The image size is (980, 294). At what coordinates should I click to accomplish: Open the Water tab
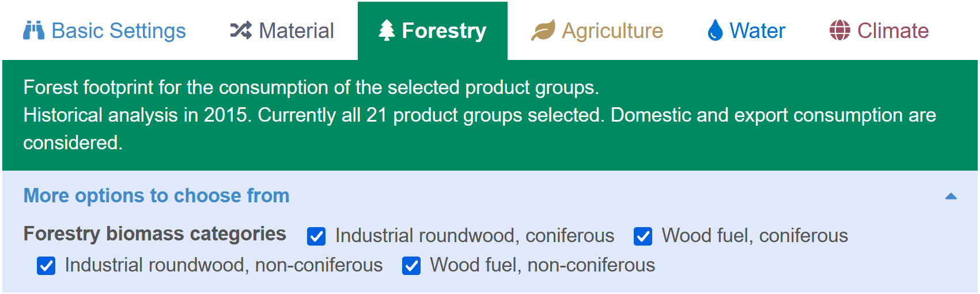[746, 31]
